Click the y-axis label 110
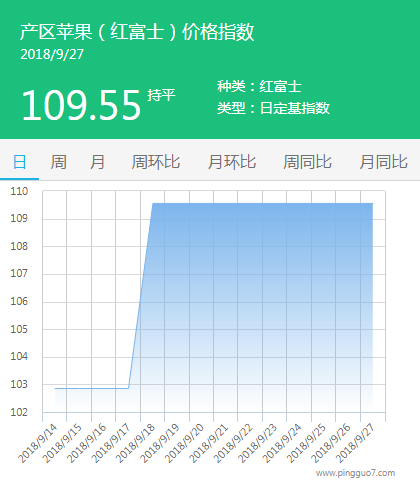The width and height of the screenshot is (420, 485). (x=19, y=191)
